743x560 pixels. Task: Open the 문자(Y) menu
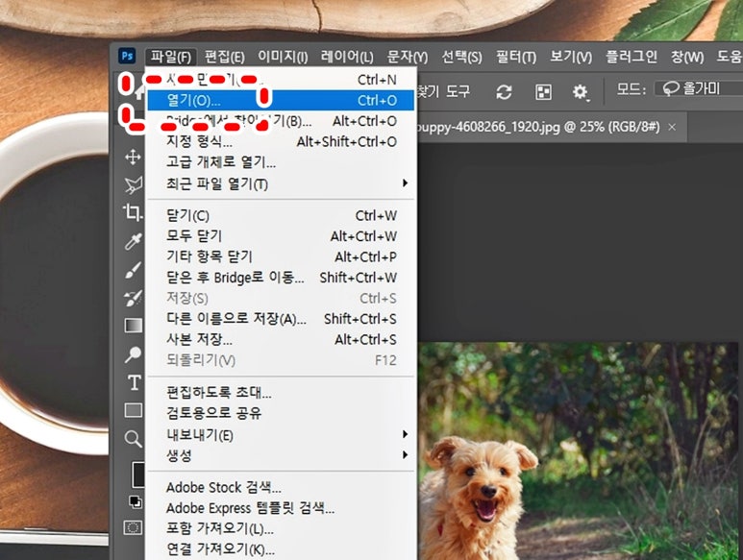click(x=408, y=57)
